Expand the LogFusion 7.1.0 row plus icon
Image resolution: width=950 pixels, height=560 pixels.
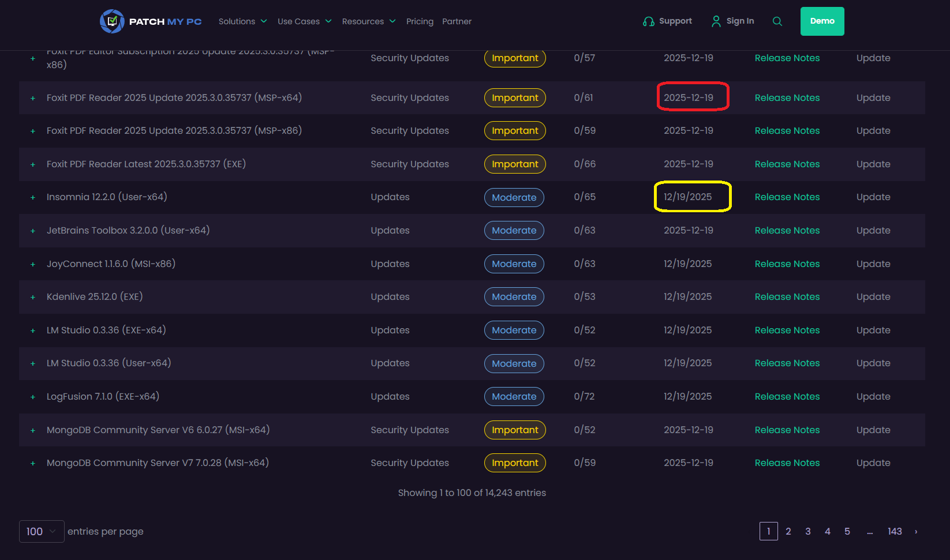(x=33, y=397)
